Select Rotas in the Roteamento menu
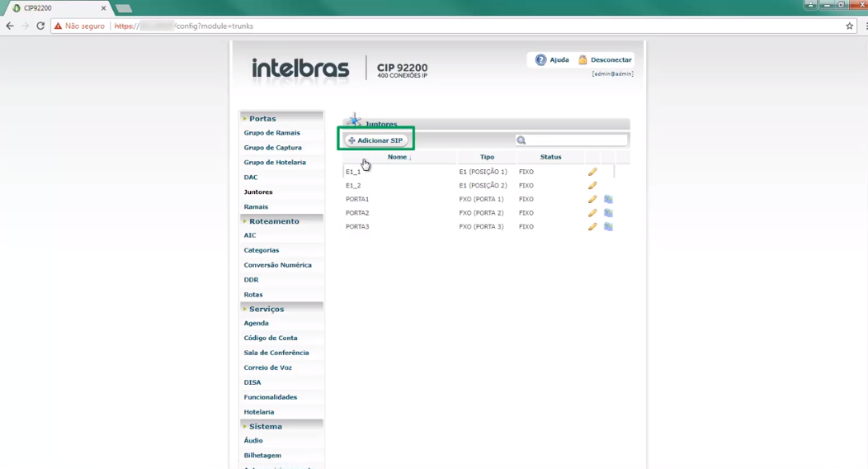 pos(253,295)
